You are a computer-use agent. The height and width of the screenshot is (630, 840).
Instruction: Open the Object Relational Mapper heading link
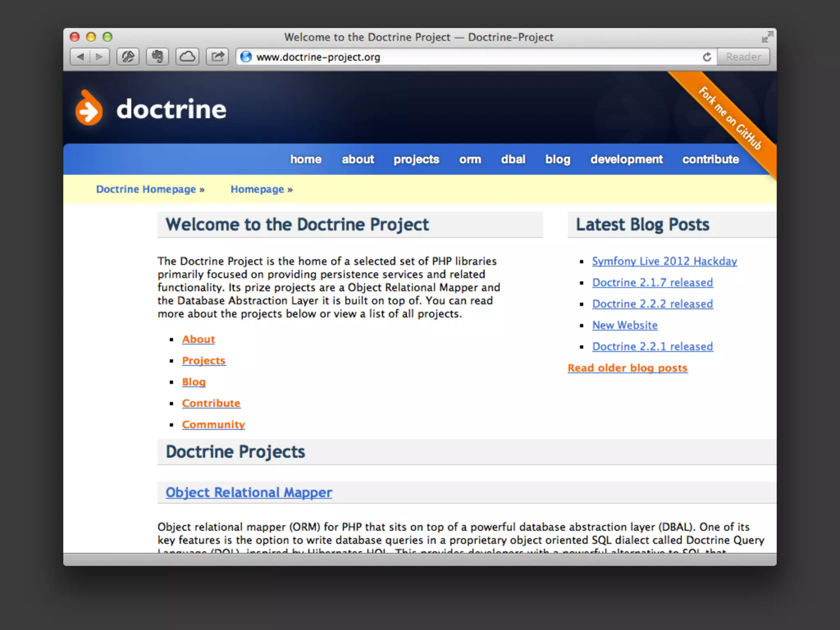249,492
